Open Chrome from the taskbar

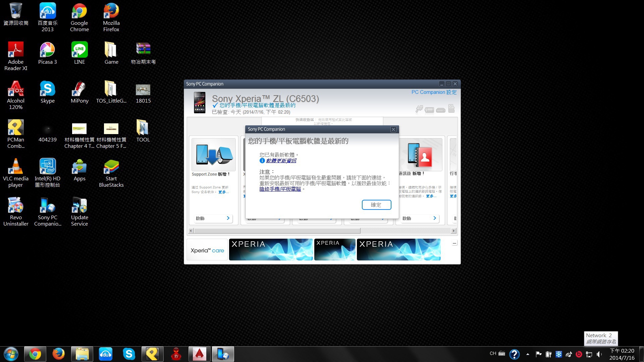[x=35, y=354]
